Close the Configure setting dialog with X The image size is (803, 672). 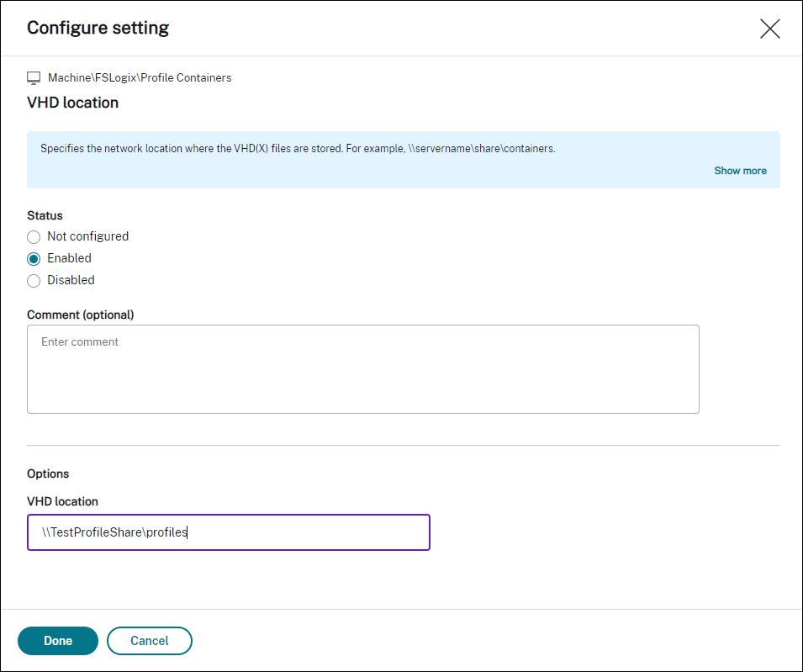(x=769, y=29)
